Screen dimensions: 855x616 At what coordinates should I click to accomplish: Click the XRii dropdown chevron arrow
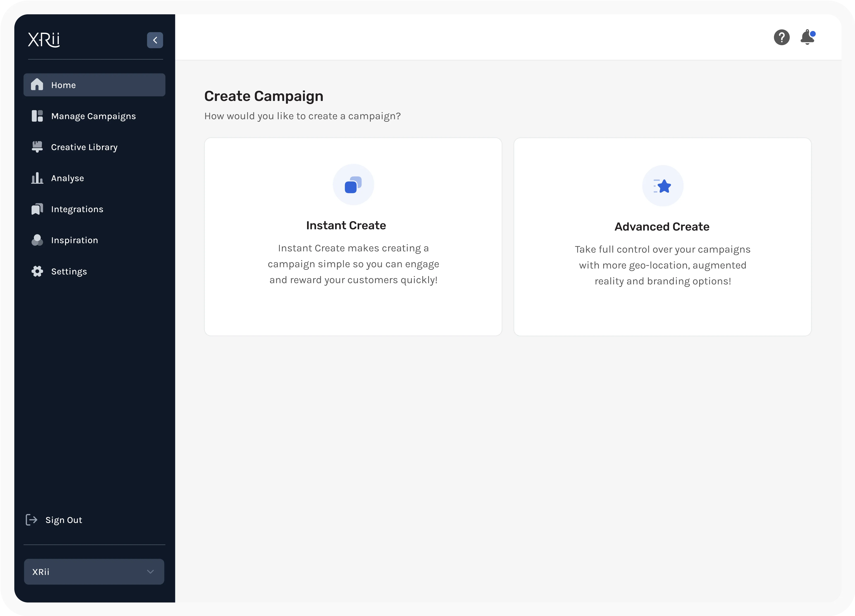(x=150, y=571)
